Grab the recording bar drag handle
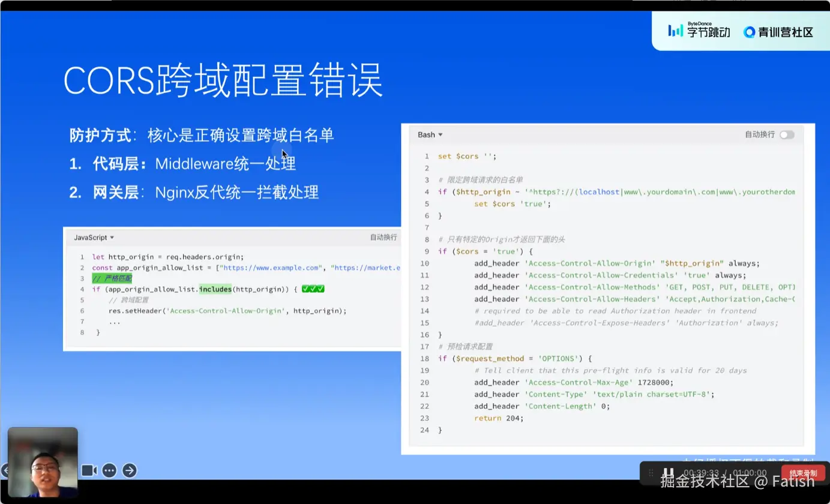This screenshot has height=504, width=830. tap(651, 473)
